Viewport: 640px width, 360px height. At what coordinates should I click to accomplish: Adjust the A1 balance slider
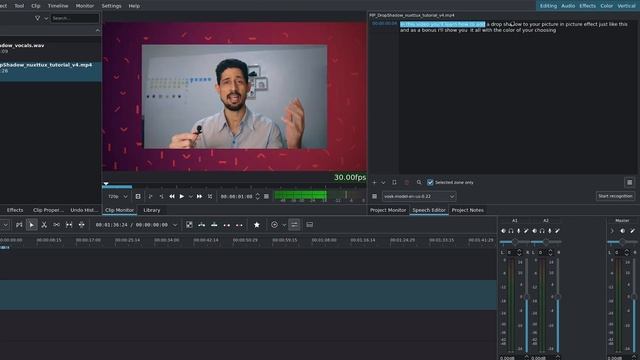coord(515,242)
